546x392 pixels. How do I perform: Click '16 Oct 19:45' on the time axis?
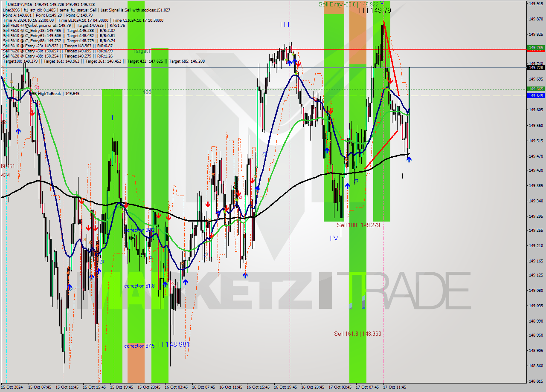[285, 387]
